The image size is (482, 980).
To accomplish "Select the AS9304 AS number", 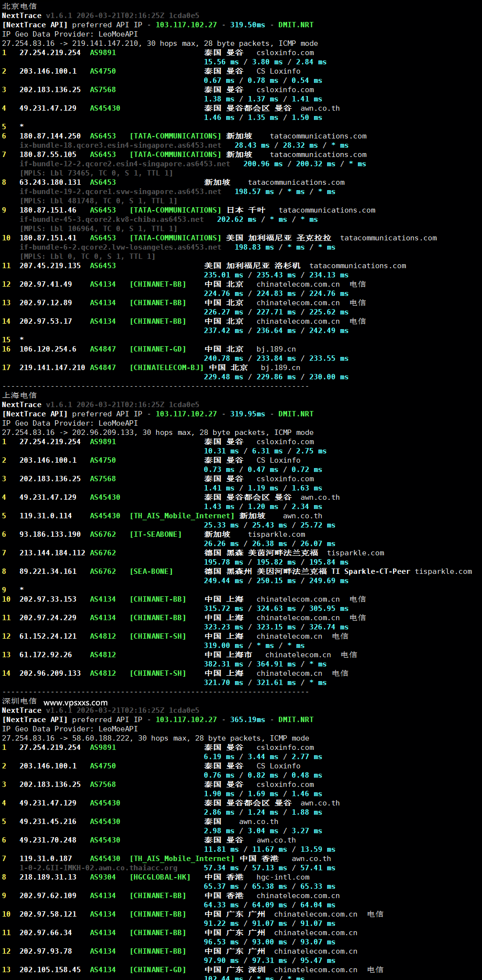I will pos(102,877).
